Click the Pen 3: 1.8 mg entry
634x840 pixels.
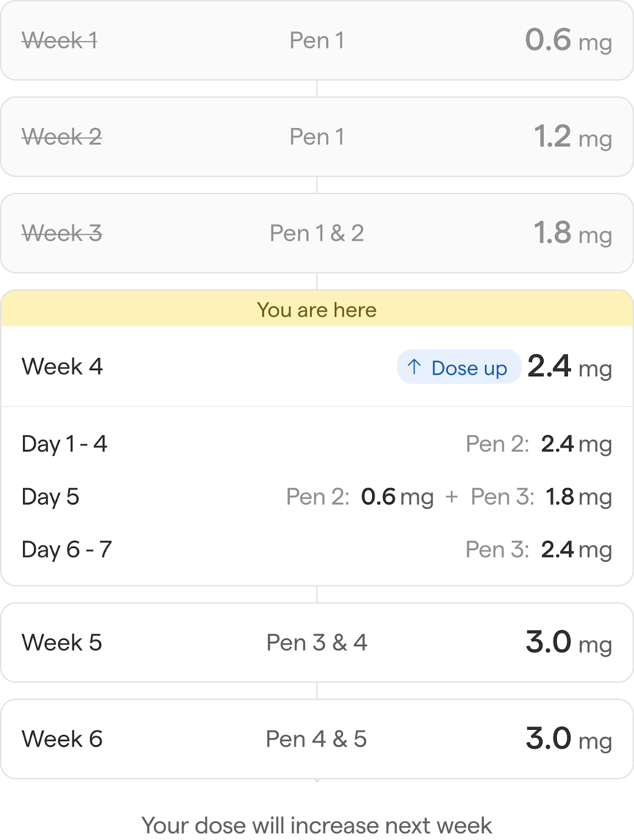[x=541, y=497]
